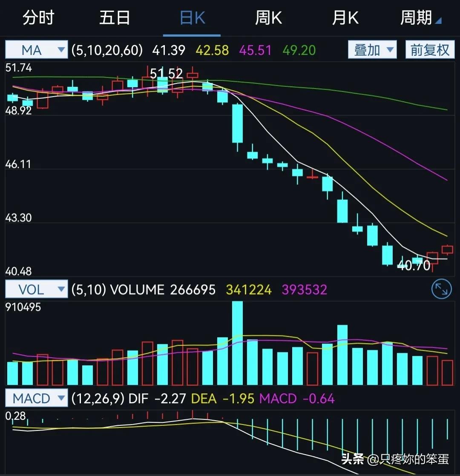Click the MA60 value 49.20

pyautogui.click(x=299, y=50)
